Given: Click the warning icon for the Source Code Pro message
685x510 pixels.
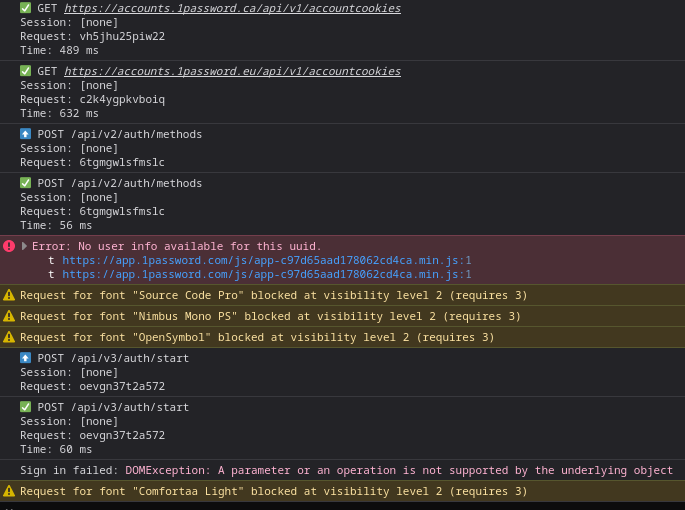Looking at the screenshot, I should (9, 295).
